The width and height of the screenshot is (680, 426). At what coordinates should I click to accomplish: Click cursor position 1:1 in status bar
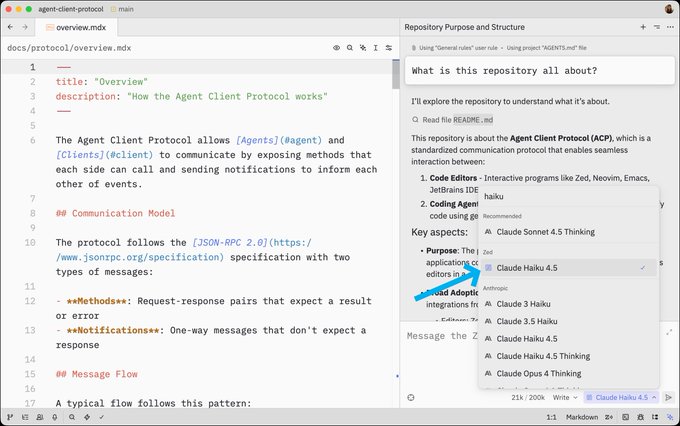pyautogui.click(x=551, y=417)
